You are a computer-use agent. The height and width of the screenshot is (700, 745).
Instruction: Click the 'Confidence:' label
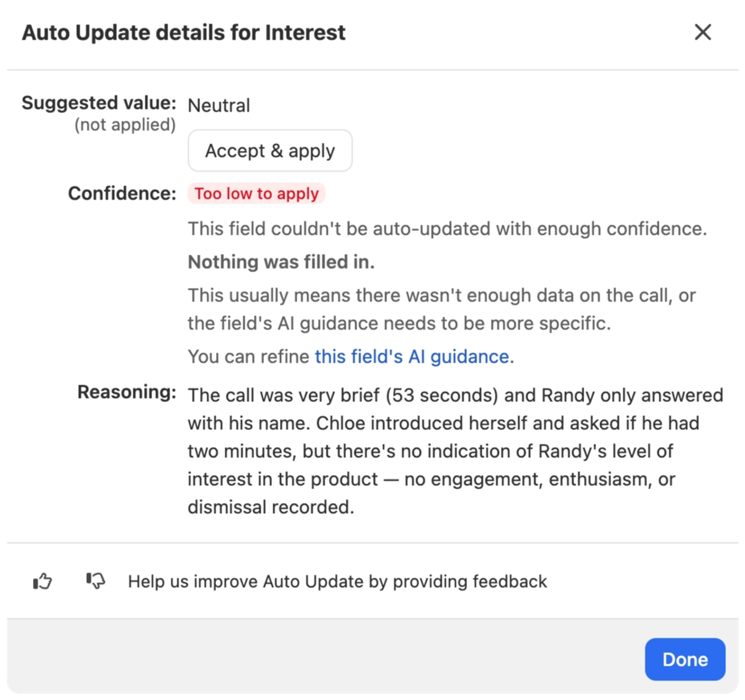(122, 193)
